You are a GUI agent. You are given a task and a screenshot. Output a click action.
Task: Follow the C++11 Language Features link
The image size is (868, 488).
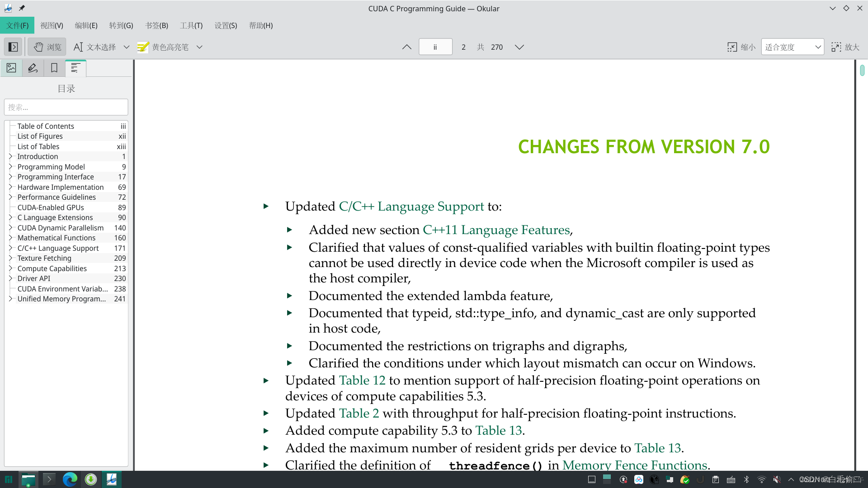pos(496,230)
